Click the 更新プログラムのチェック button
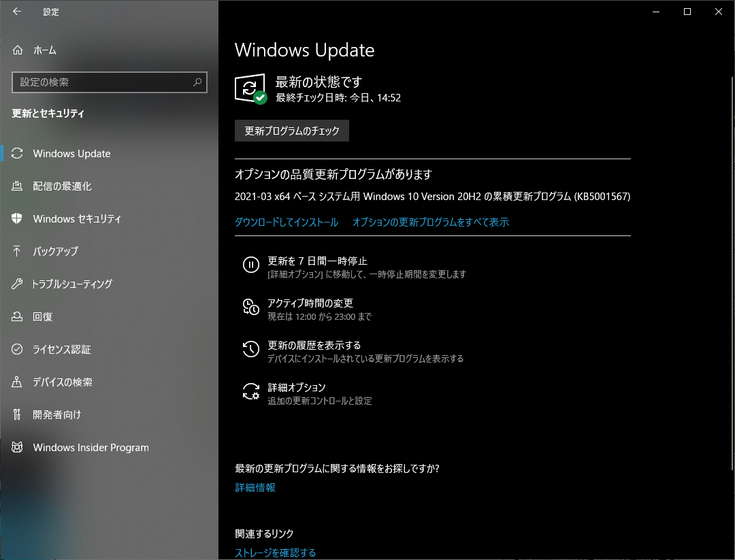 (291, 131)
